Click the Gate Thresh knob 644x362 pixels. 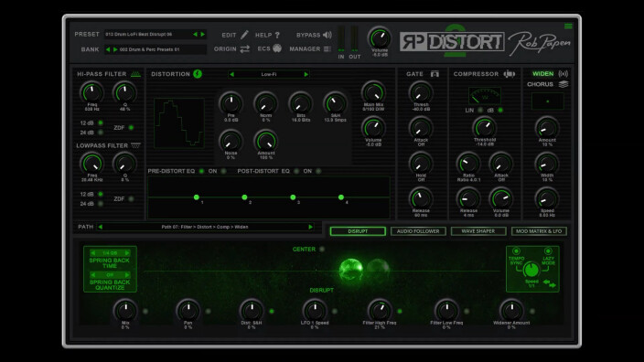coord(421,92)
